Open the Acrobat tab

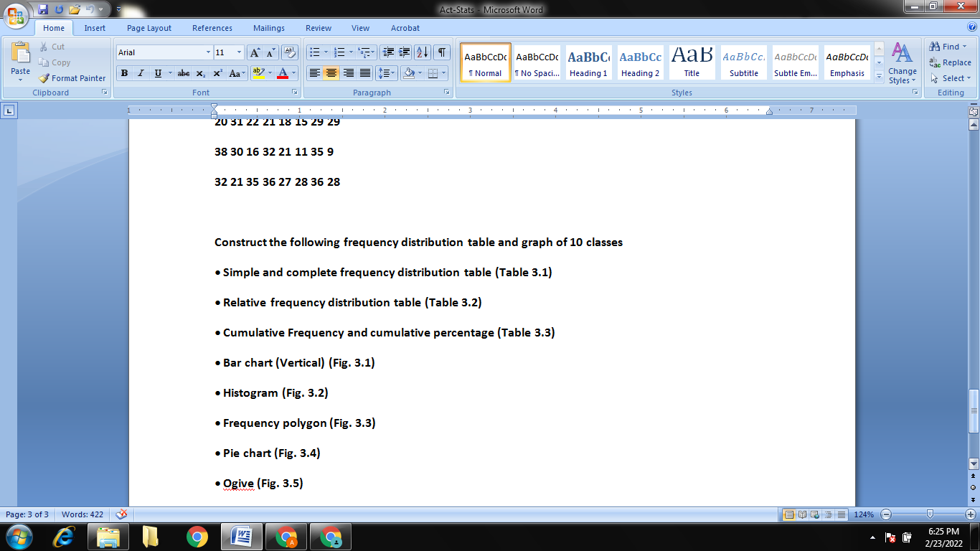point(405,28)
